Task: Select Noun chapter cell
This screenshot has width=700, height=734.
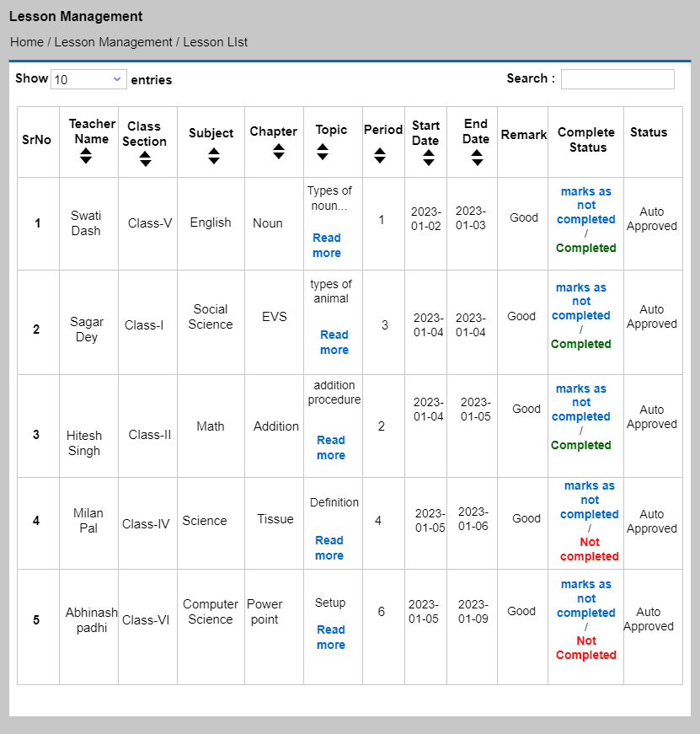Action: pyautogui.click(x=268, y=223)
